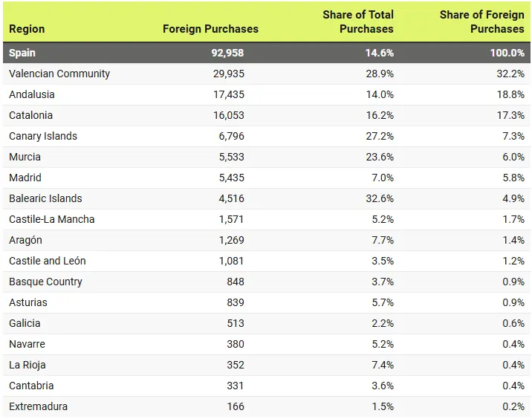Click the Share of Total Purchases header
The image size is (532, 419).
(x=358, y=22)
